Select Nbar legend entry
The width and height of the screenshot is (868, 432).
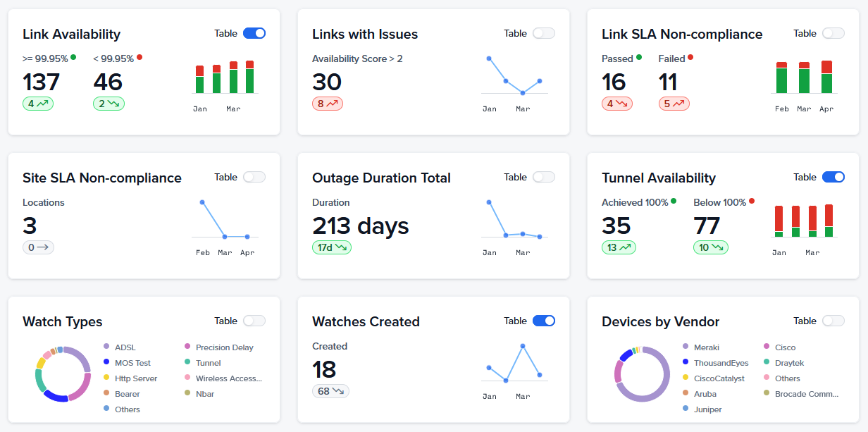tap(199, 394)
